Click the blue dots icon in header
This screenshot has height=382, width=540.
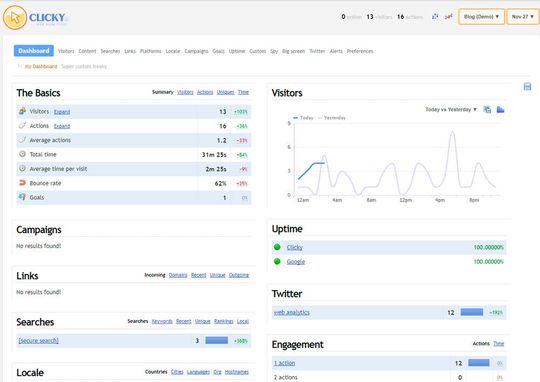tap(435, 16)
